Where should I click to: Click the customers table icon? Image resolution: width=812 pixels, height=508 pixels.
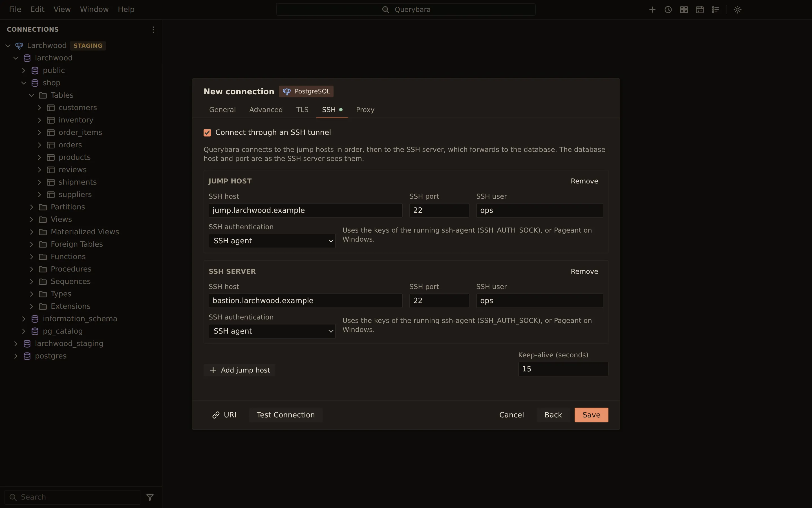point(51,108)
